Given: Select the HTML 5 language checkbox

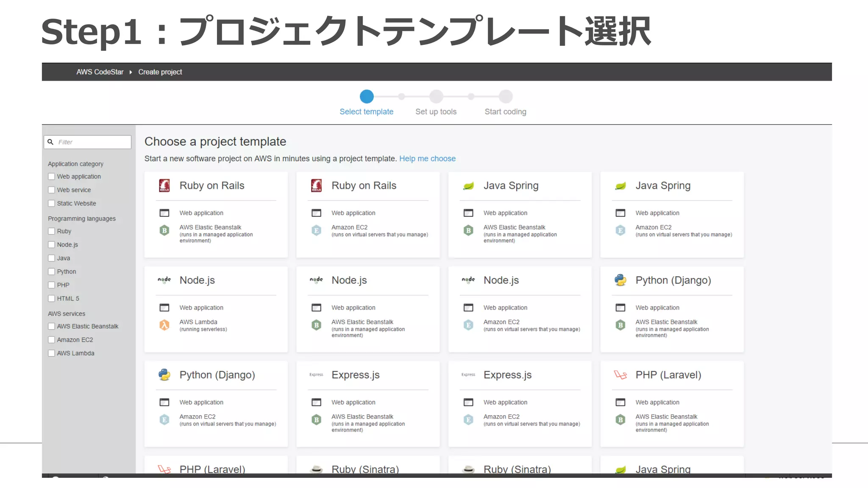Looking at the screenshot, I should pos(51,299).
